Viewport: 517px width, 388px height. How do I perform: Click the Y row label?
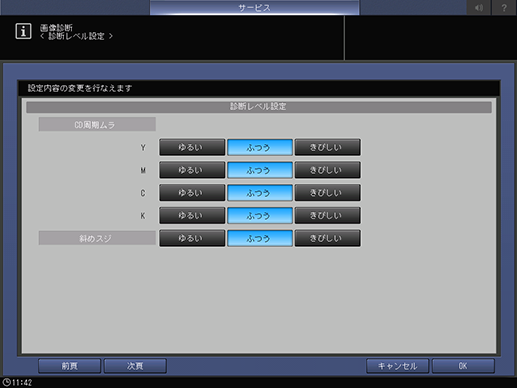(143, 147)
